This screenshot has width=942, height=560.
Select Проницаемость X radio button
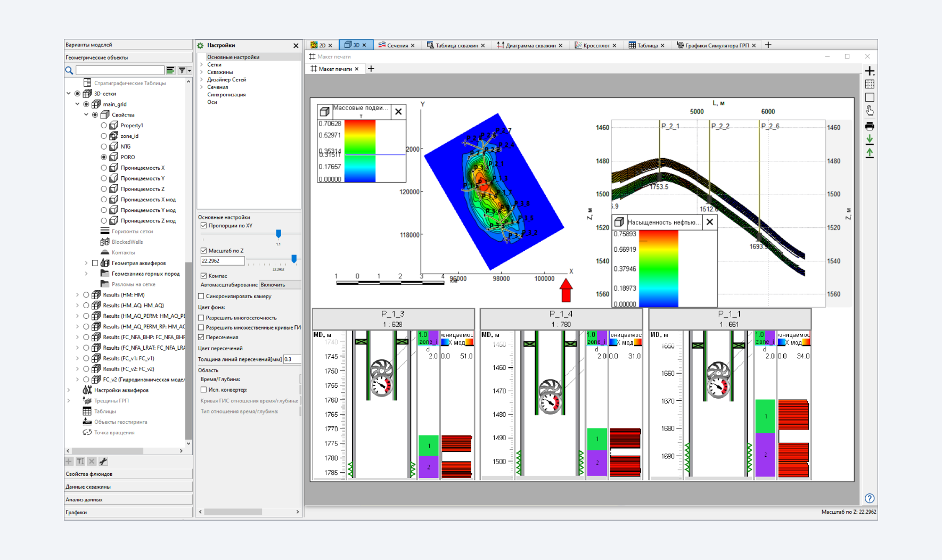tap(104, 168)
